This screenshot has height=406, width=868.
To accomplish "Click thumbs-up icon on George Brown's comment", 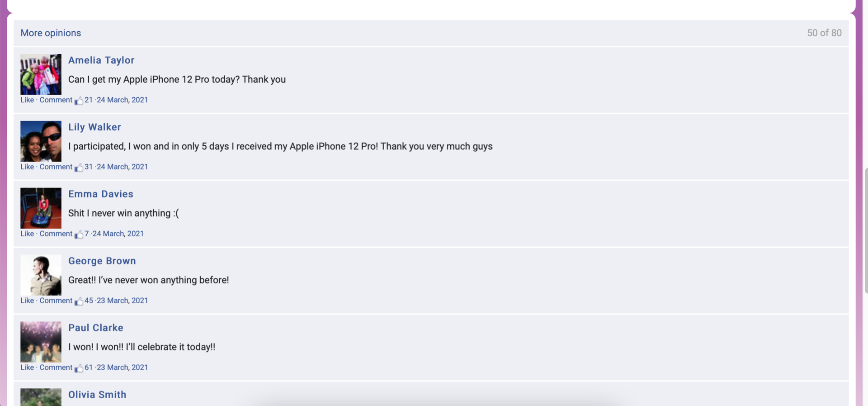I will tap(79, 301).
